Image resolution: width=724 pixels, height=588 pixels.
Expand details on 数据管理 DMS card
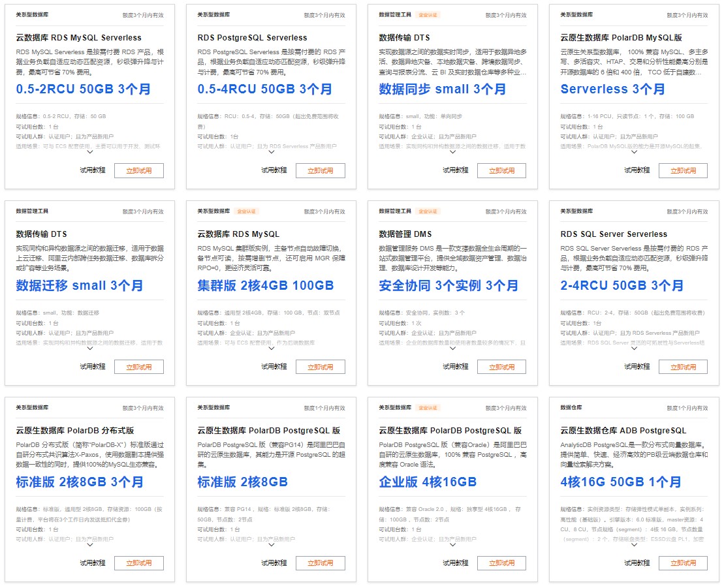click(453, 348)
